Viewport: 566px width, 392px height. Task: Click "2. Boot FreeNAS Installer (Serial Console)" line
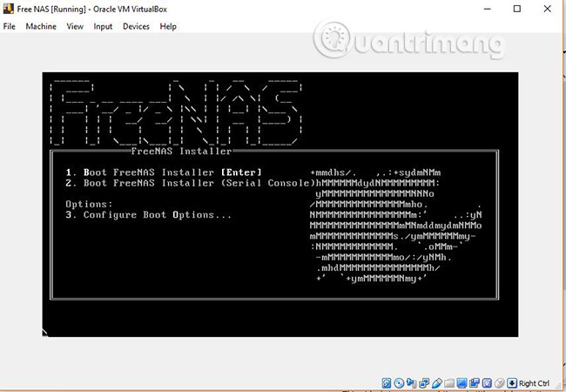point(190,183)
